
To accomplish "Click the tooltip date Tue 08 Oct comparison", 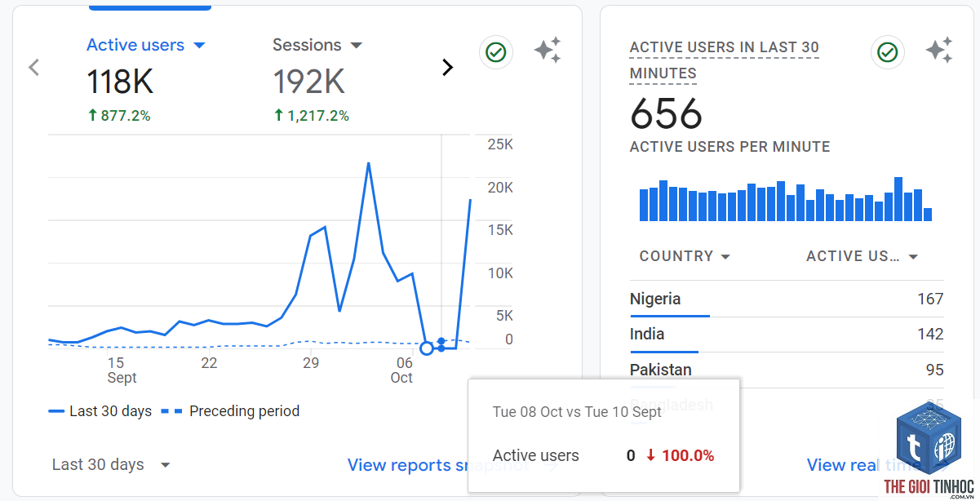I will tap(577, 412).
